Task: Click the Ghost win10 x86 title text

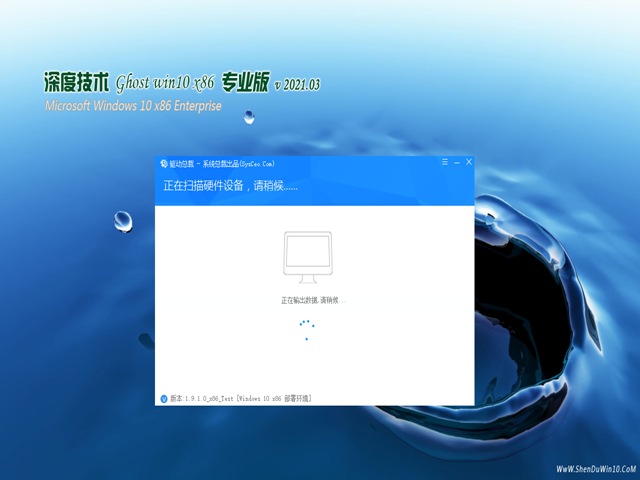Action: 178,84
